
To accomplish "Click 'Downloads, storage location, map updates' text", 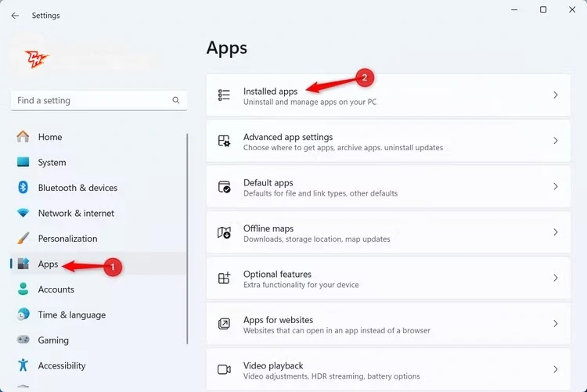I will tap(317, 239).
